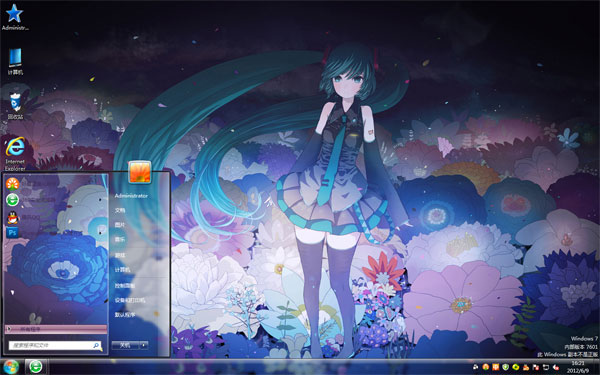
Task: Open the Administrator folder link
Action: (131, 196)
